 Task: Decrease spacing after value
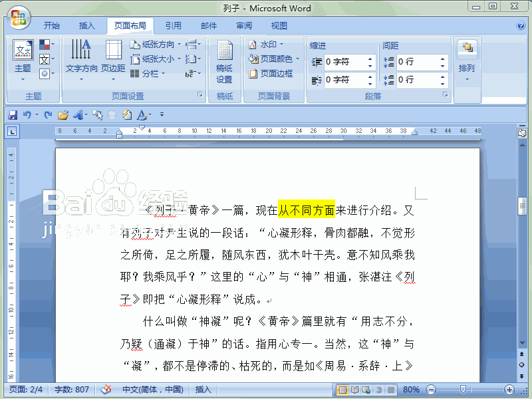point(442,84)
